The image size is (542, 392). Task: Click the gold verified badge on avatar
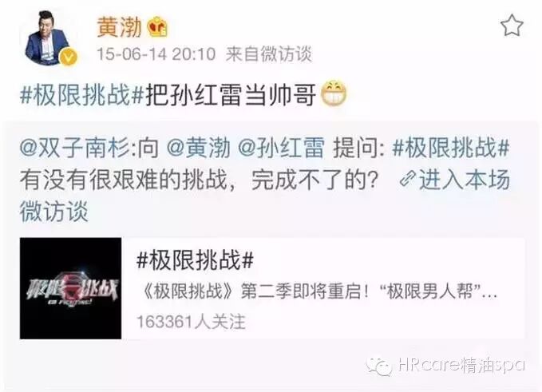pos(69,57)
